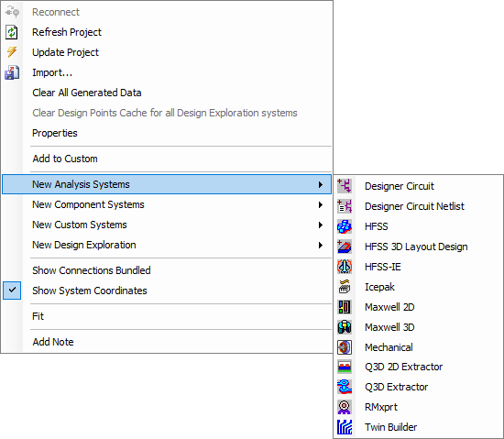Click the Maxwell 3D icon
Viewport: 504px width, 439px height.
coord(345,327)
